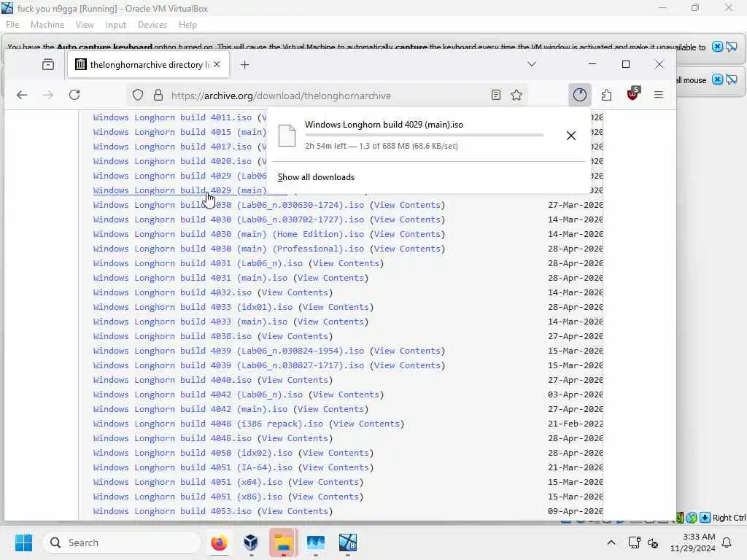Open the Firefox downloads panel button
Screen dimensions: 747x560
click(580, 95)
